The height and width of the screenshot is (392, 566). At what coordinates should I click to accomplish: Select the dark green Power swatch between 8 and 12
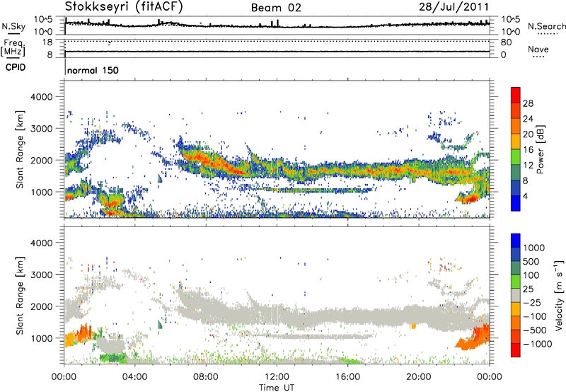click(x=516, y=173)
